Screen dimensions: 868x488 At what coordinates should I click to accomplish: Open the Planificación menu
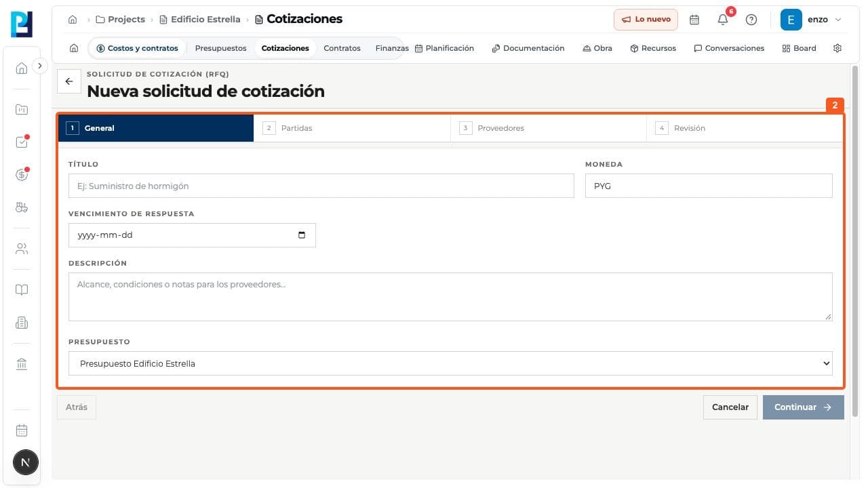pos(444,48)
